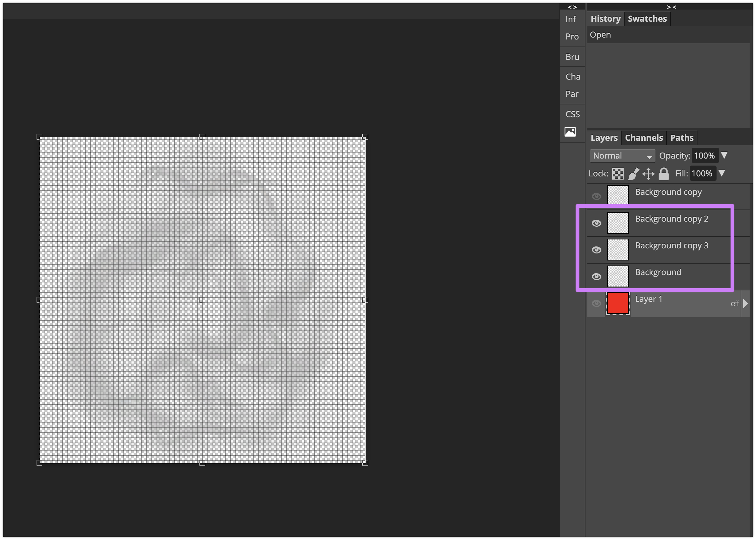
Task: Open the blend mode dropdown
Action: tap(622, 155)
